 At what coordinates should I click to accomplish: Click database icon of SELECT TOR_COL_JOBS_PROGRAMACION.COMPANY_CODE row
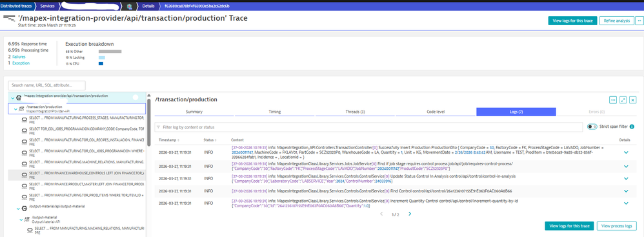point(25,131)
